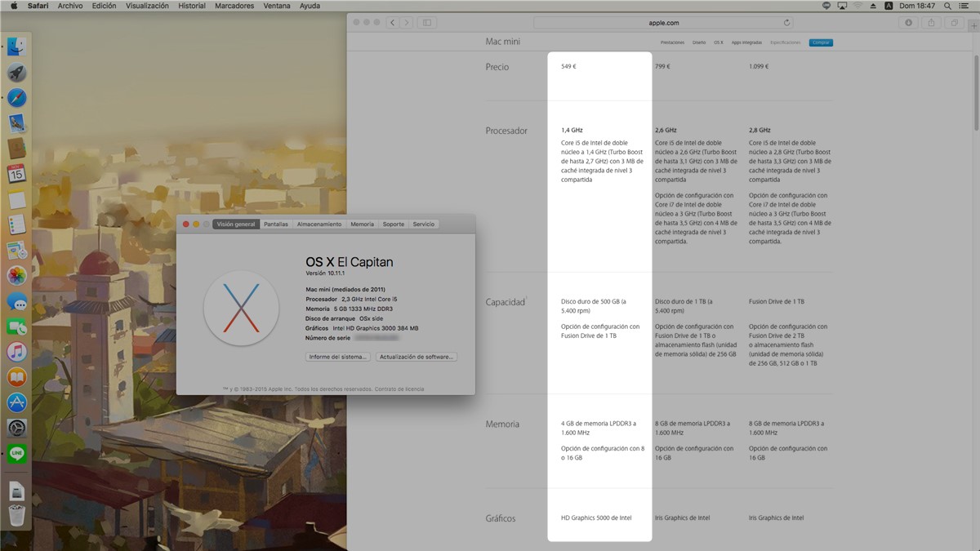Click the Safari compass icon in dock
This screenshot has width=980, height=551.
tap(16, 98)
